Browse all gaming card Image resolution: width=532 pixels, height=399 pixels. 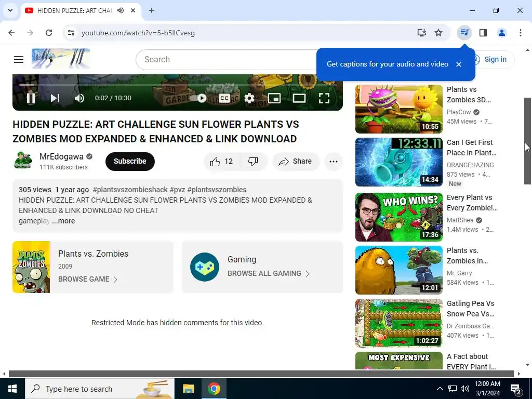[262, 267]
